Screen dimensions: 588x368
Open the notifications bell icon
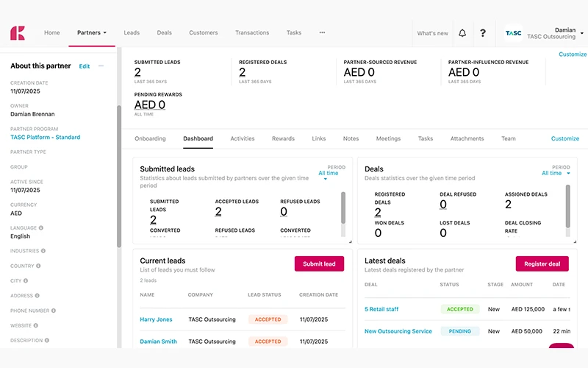[x=462, y=33]
